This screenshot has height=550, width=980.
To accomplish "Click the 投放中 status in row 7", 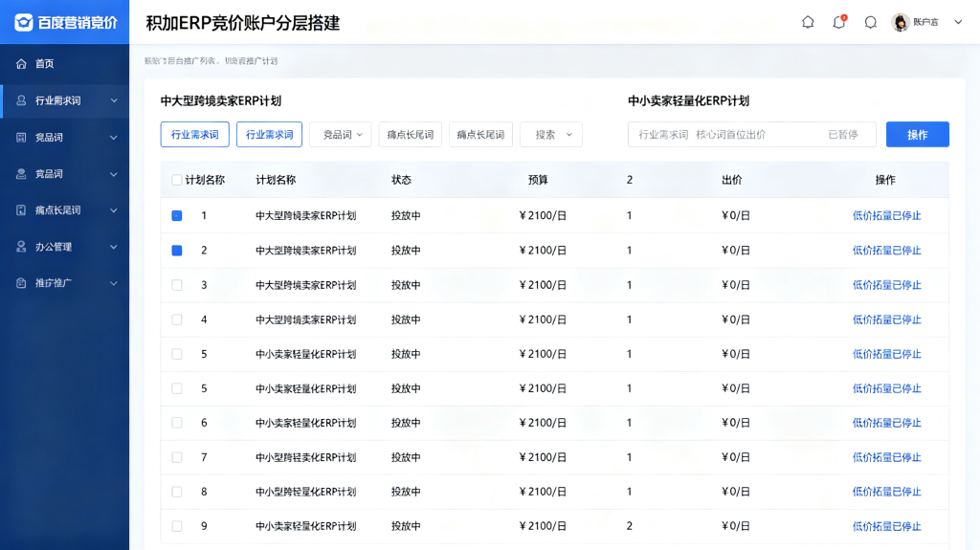I will [x=406, y=457].
